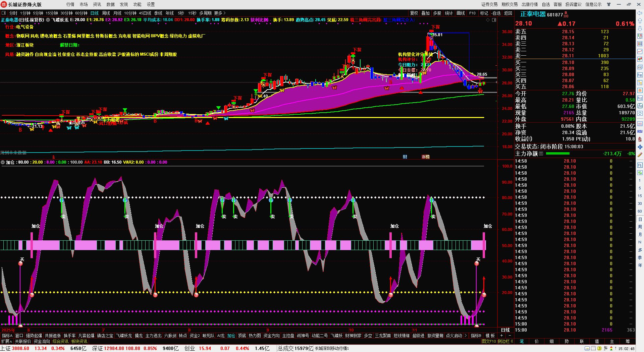The height and width of the screenshot is (352, 644).
Task: Open the 多周期 multi-period option
Action: [x=205, y=13]
